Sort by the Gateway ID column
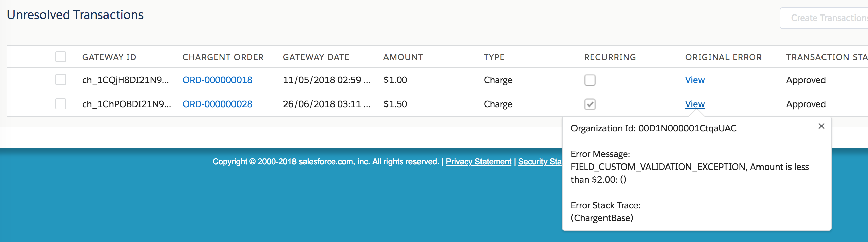The image size is (868, 242). 110,57
